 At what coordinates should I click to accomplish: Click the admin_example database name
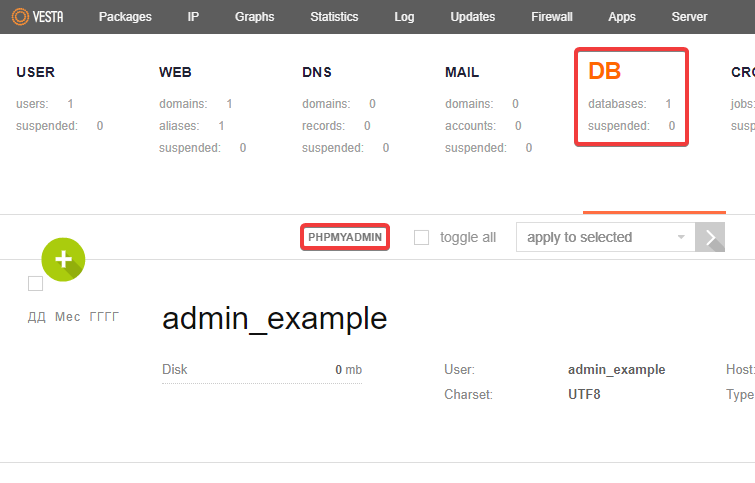click(274, 318)
